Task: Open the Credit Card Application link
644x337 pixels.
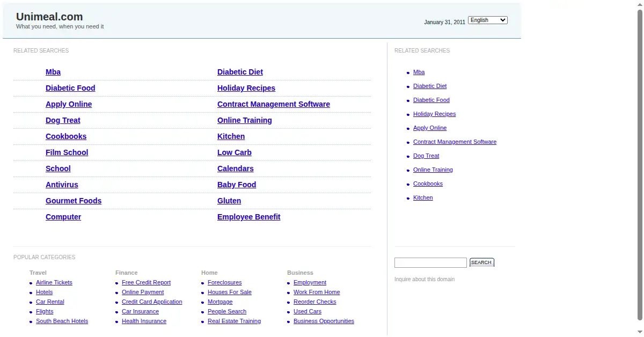Action: click(x=152, y=302)
